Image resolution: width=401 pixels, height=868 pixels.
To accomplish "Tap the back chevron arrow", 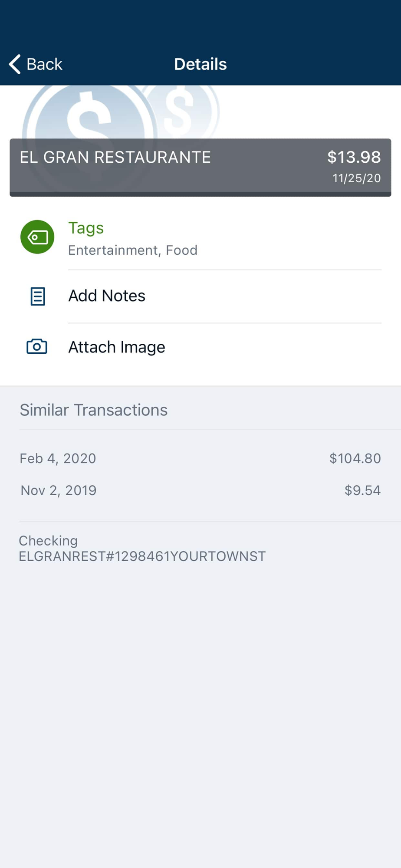I will coord(15,64).
